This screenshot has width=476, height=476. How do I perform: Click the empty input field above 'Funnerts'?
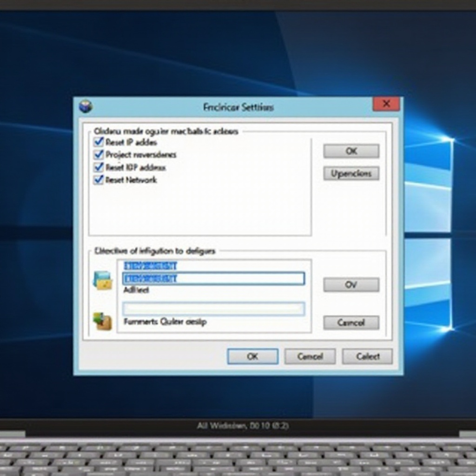[213, 309]
